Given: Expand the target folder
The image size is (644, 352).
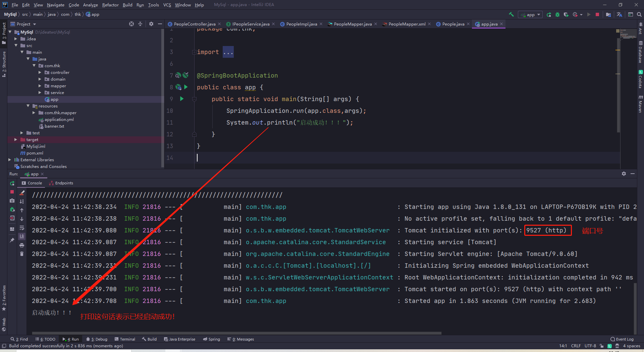Looking at the screenshot, I should (16, 139).
